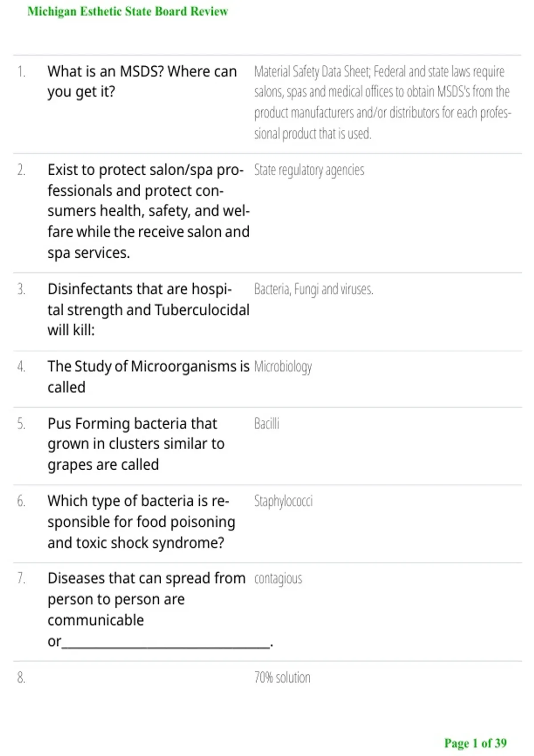Click the Material Safety Data Sheet answer
Viewport: 534px width, 756px height.
[383, 102]
